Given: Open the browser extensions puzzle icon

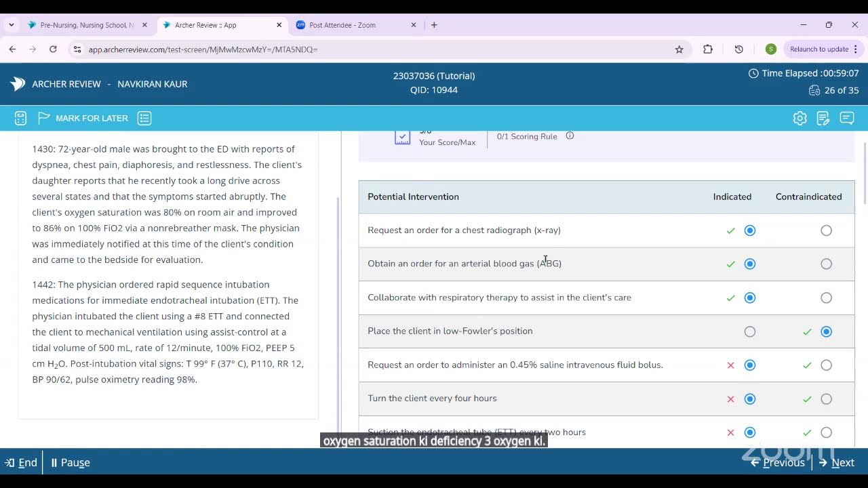Looking at the screenshot, I should click(x=708, y=49).
